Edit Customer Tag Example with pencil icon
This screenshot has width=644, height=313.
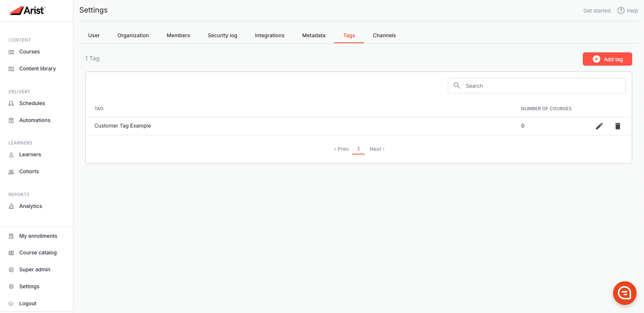point(599,126)
